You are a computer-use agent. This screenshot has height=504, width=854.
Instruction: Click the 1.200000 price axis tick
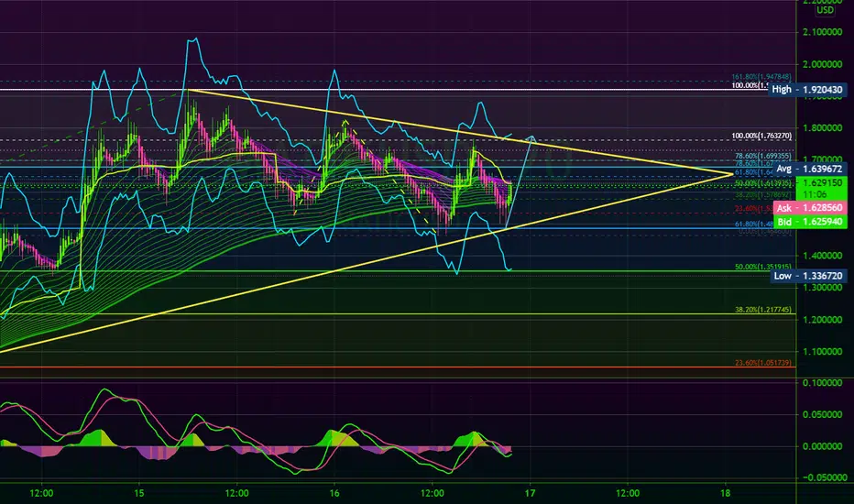tap(823, 319)
